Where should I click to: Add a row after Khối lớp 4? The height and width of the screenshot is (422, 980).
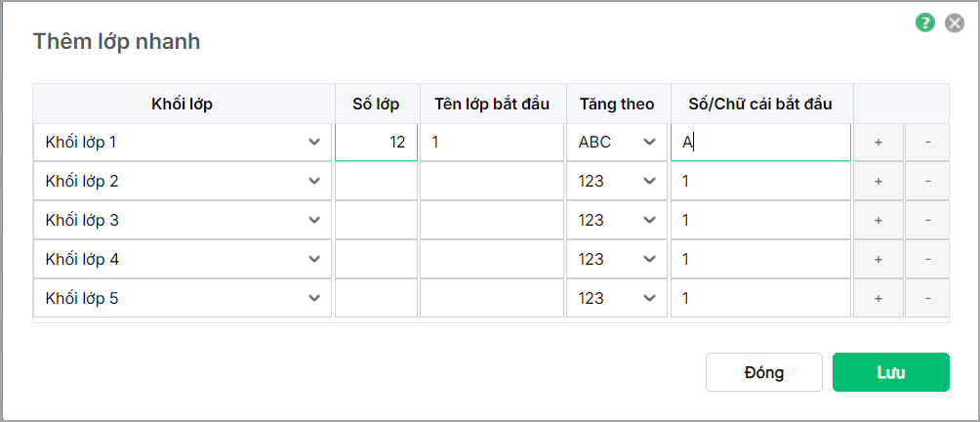click(878, 260)
